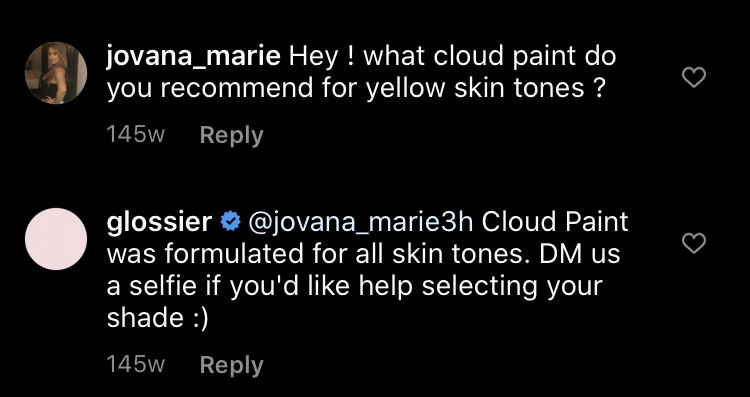Click the blue verified badge next to glossier
This screenshot has height=397, width=750.
point(230,222)
